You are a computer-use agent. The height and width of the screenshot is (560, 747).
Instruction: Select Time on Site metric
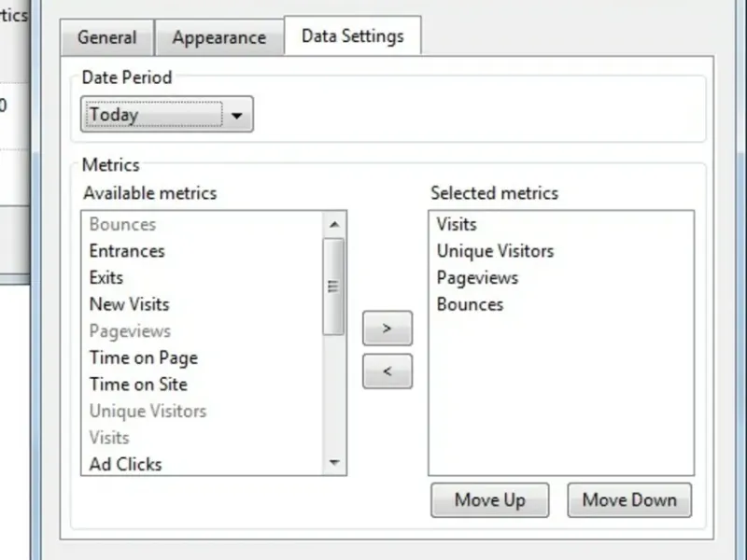point(138,384)
